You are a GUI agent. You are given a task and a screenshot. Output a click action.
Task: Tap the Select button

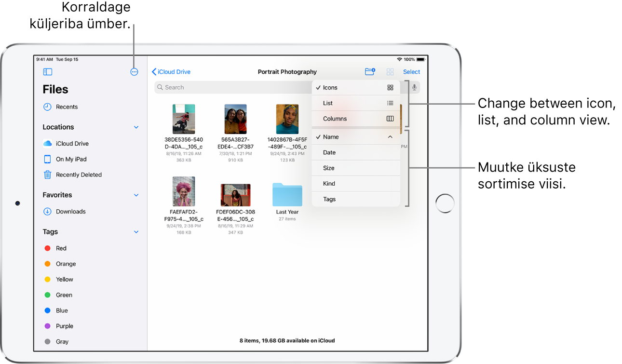click(411, 71)
